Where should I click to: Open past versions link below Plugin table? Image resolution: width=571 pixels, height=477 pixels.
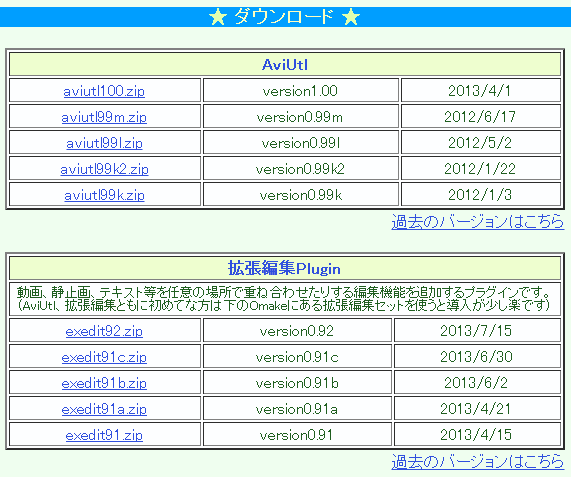click(477, 462)
